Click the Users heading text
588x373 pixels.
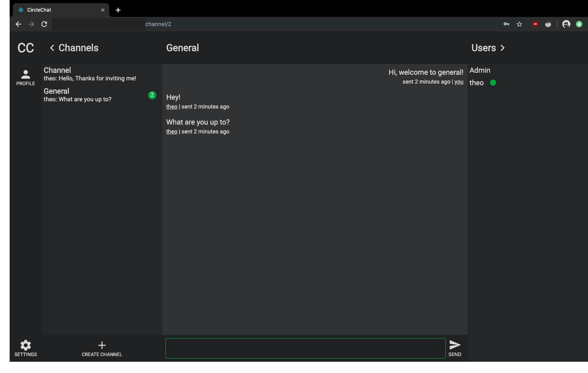[484, 48]
